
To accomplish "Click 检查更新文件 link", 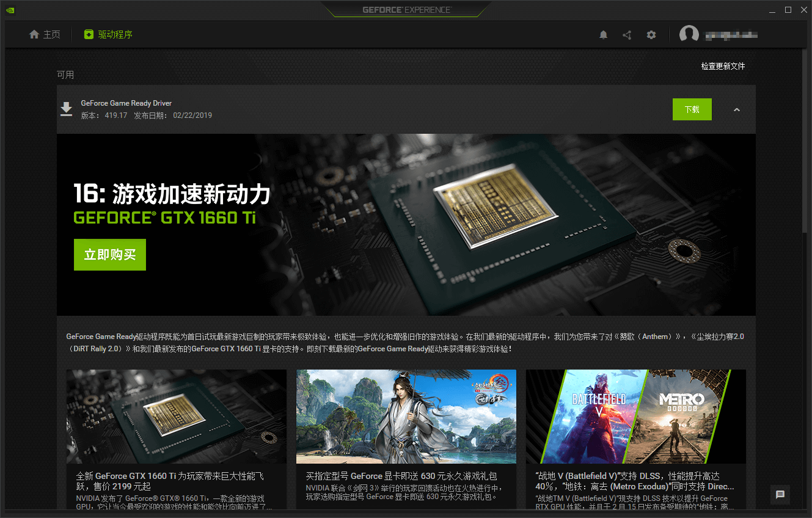I will click(x=723, y=66).
